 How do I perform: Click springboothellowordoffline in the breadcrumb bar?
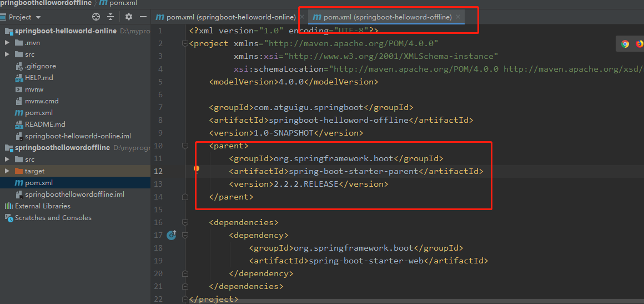(46, 3)
